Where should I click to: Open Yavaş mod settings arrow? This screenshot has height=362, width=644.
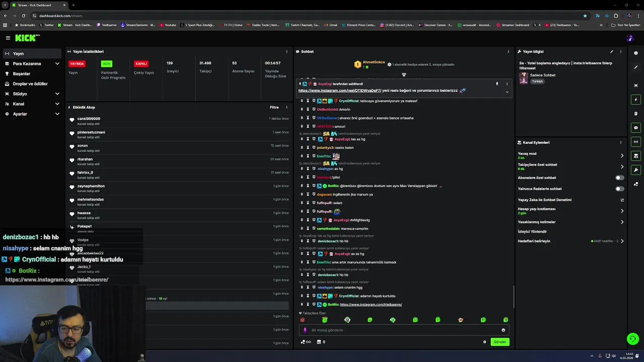coord(622,155)
